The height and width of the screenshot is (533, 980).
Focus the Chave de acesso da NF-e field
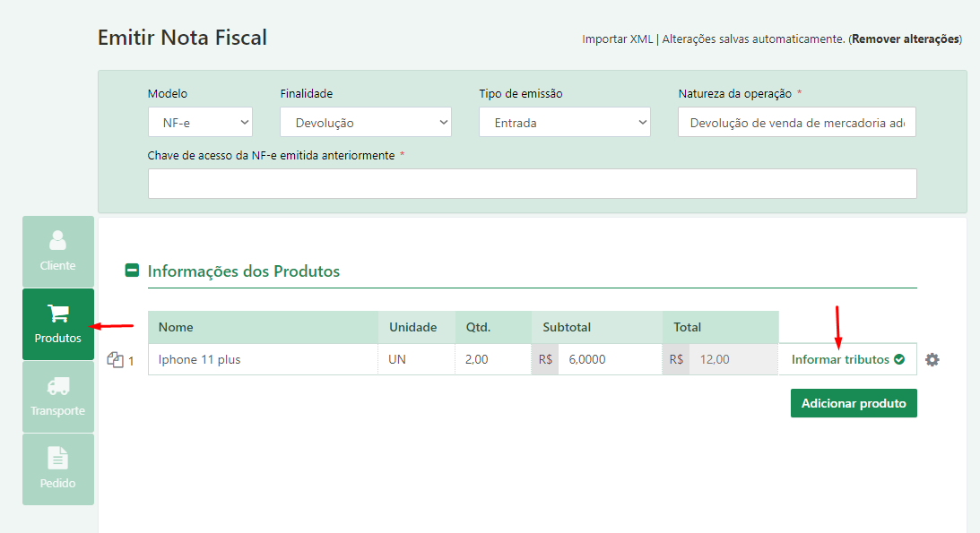point(533,184)
